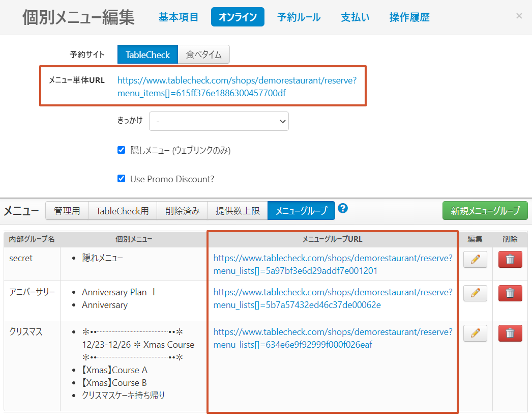The width and height of the screenshot is (532, 419).
Task: Create 新規メニューグループ
Action: [x=485, y=211]
